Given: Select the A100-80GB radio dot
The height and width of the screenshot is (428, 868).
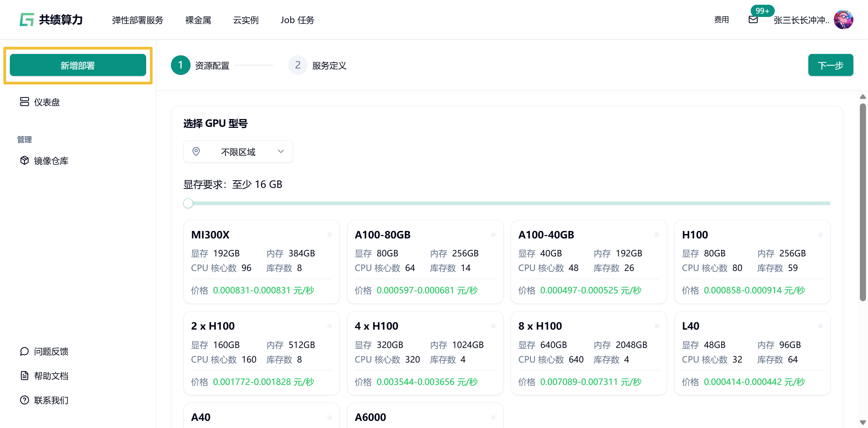Looking at the screenshot, I should pos(493,235).
